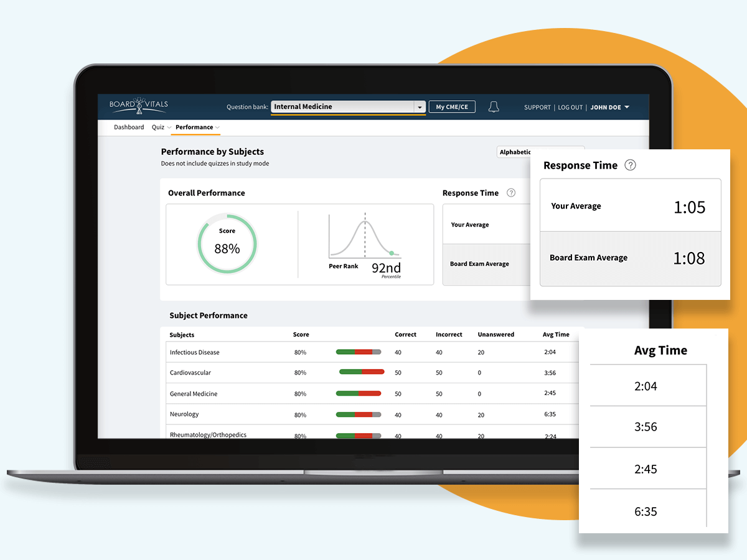Click Board Exam Average in the enlarged card
Screen dimensions: 747x560
pos(588,258)
